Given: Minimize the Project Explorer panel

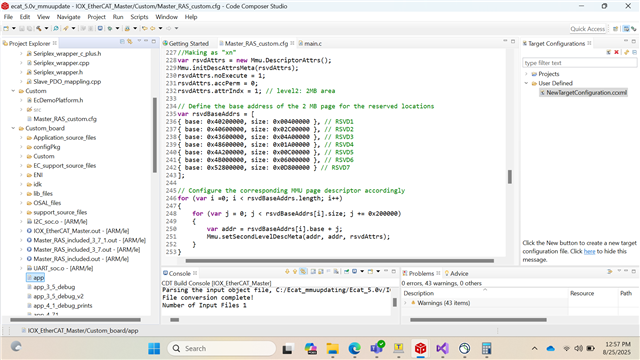Looking at the screenshot, I should coord(146,41).
